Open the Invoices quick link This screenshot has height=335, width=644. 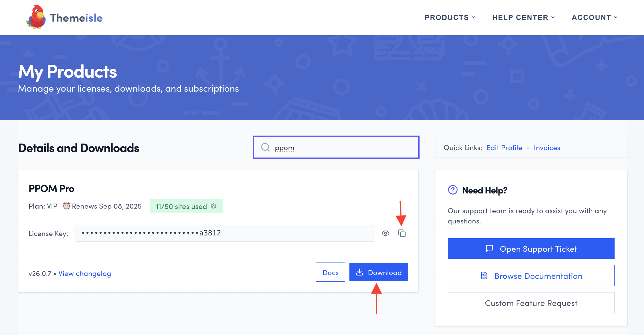coord(547,148)
